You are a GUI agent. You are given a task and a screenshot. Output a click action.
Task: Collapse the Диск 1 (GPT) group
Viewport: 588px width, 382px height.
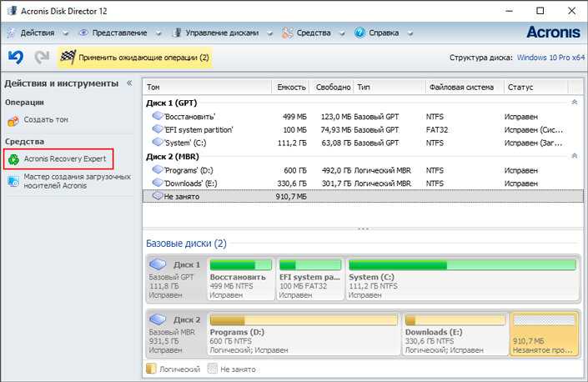[574, 103]
